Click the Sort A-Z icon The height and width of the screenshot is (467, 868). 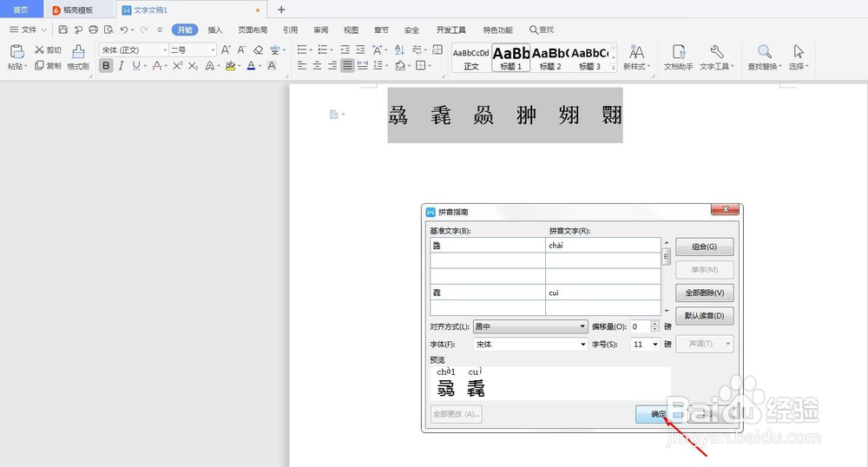399,49
